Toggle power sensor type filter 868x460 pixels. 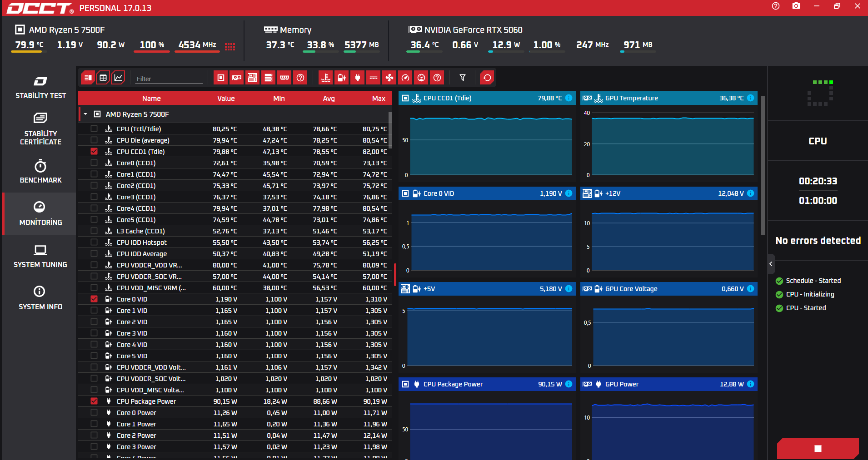coord(358,78)
